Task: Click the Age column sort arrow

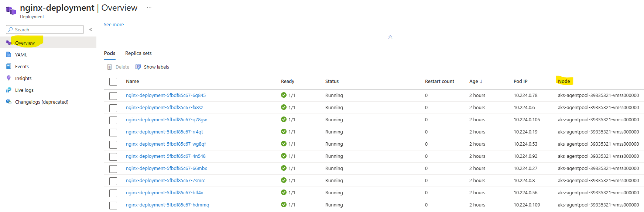Action: tap(481, 81)
